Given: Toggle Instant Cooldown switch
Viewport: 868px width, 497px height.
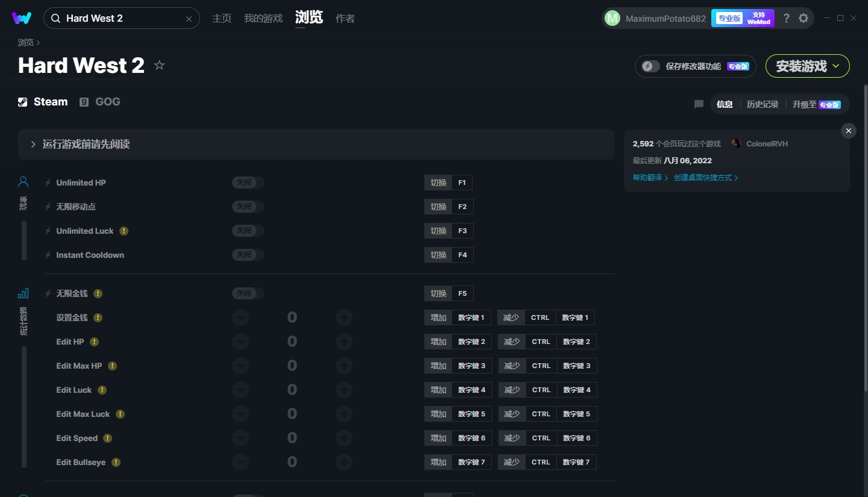Looking at the screenshot, I should pyautogui.click(x=248, y=255).
